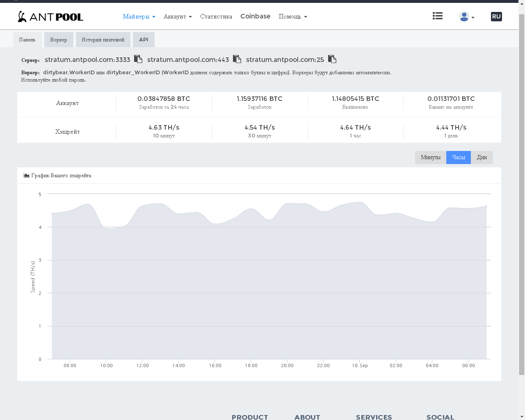Click the ABOUT footer heading
This screenshot has height=420, width=525.
tap(307, 417)
